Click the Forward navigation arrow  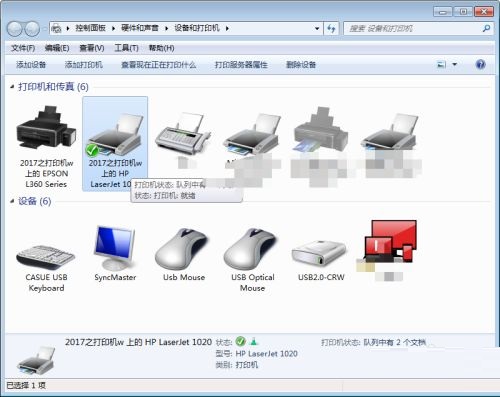click(33, 29)
